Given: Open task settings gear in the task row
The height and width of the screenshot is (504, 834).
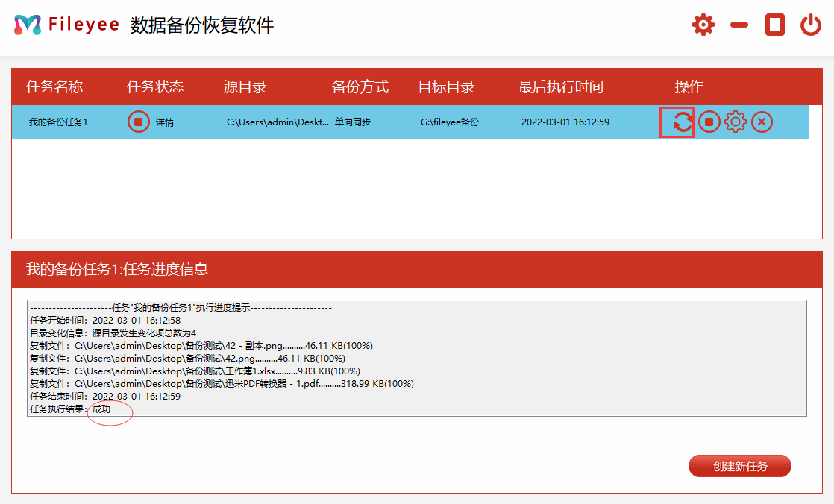Looking at the screenshot, I should coord(736,122).
